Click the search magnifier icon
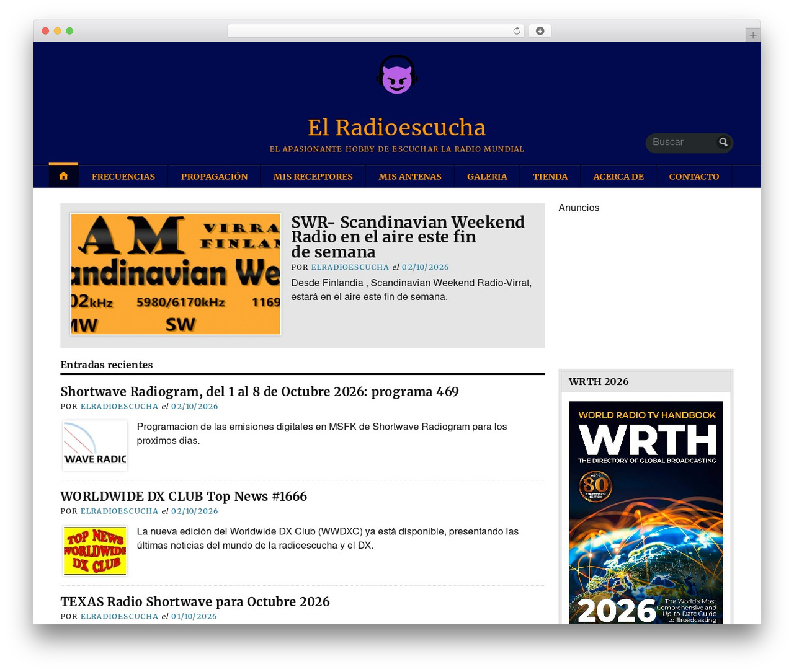The image size is (794, 672). (x=723, y=143)
